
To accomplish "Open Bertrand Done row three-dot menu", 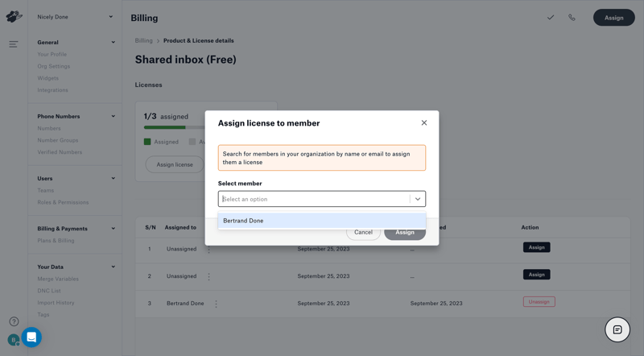I will pos(216,304).
